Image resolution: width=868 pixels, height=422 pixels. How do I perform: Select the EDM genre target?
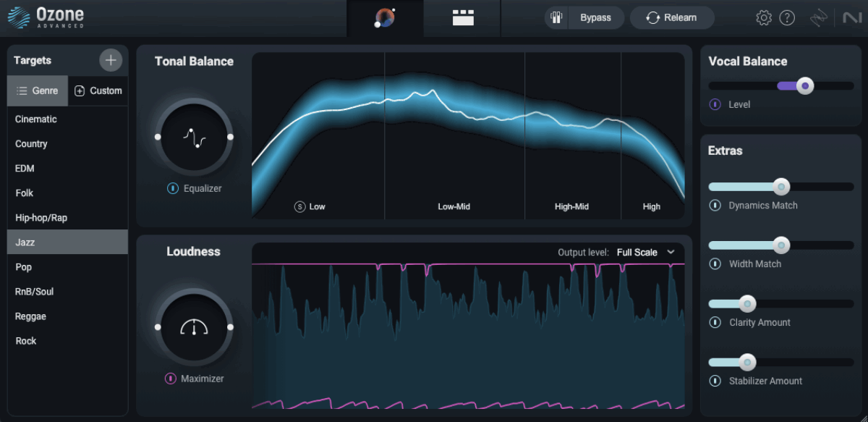(x=68, y=169)
